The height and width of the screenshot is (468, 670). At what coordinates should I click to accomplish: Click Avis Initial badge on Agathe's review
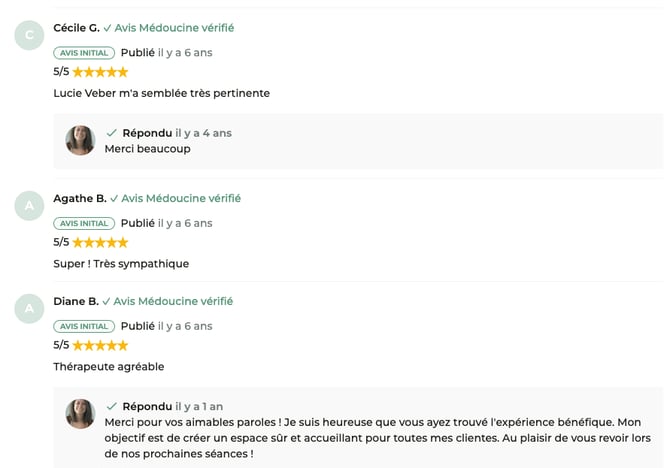click(84, 224)
